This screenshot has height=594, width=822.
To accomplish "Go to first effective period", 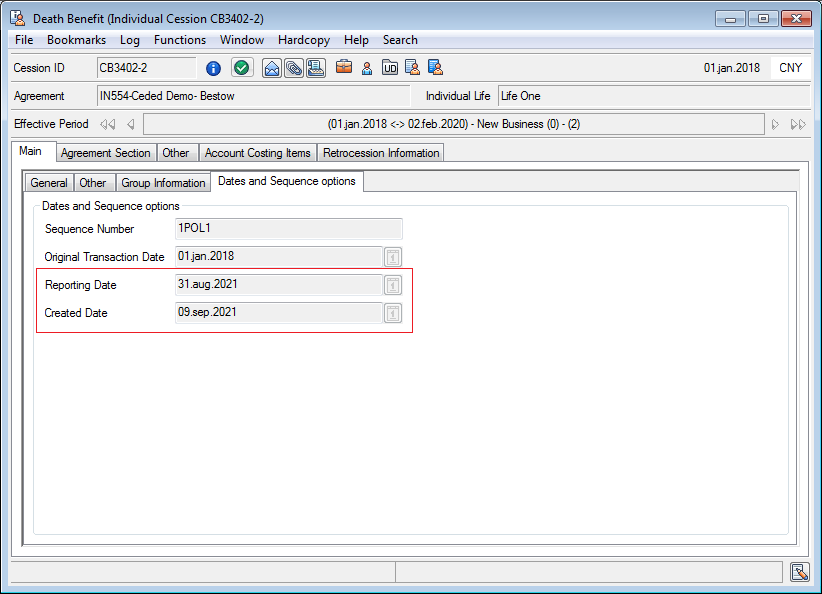I will tap(108, 124).
